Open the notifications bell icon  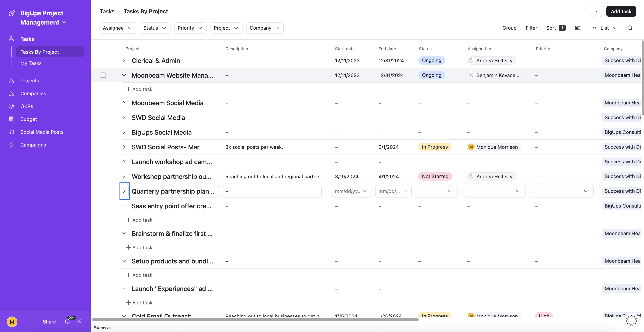coord(67,321)
